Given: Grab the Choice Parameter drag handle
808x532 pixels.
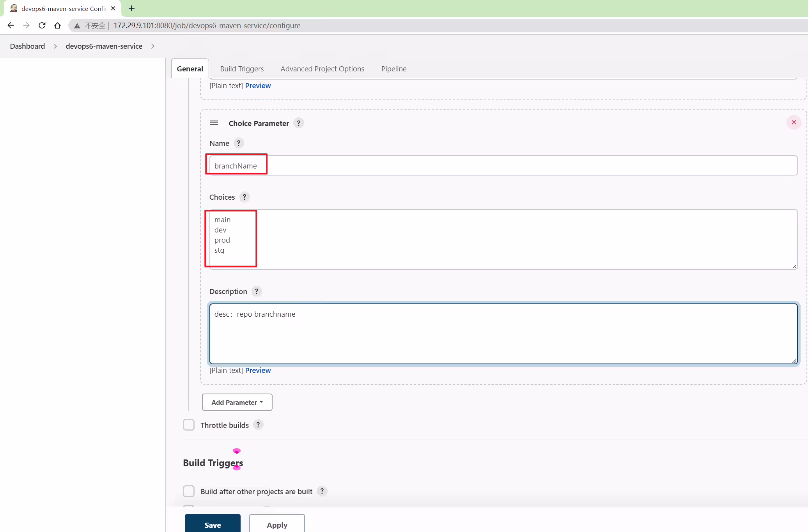Looking at the screenshot, I should (214, 123).
